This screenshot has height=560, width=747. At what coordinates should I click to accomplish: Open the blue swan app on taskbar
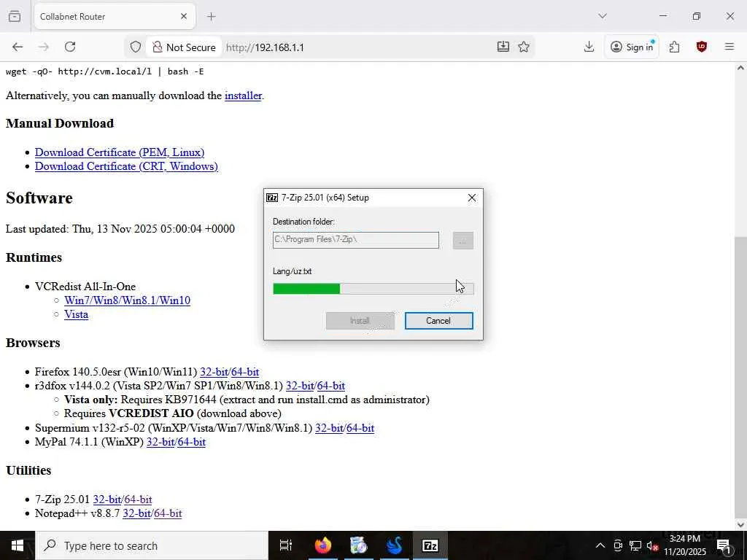[x=395, y=545]
